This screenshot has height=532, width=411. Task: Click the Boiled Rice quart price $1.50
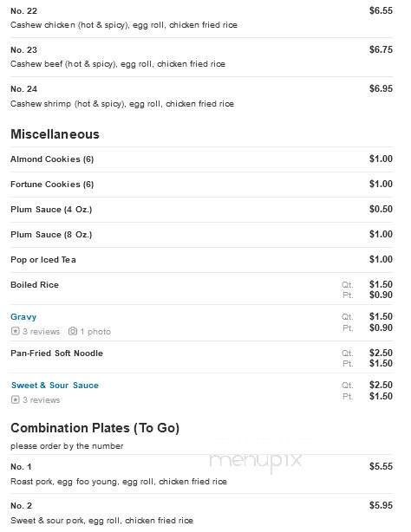click(x=381, y=284)
